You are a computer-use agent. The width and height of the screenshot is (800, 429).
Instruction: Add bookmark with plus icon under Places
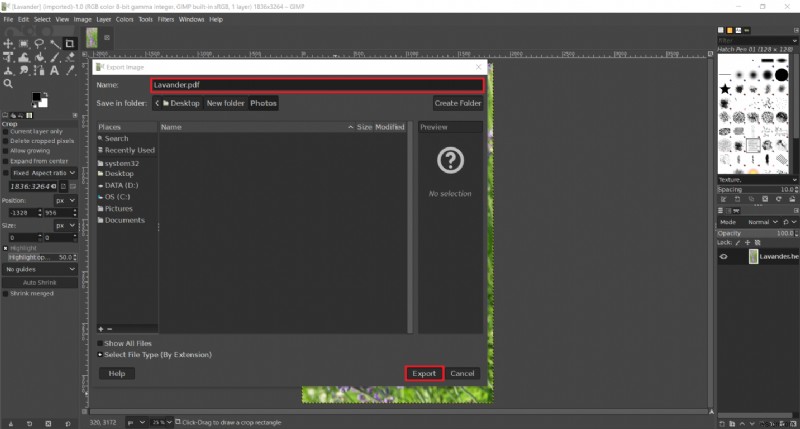(x=101, y=328)
